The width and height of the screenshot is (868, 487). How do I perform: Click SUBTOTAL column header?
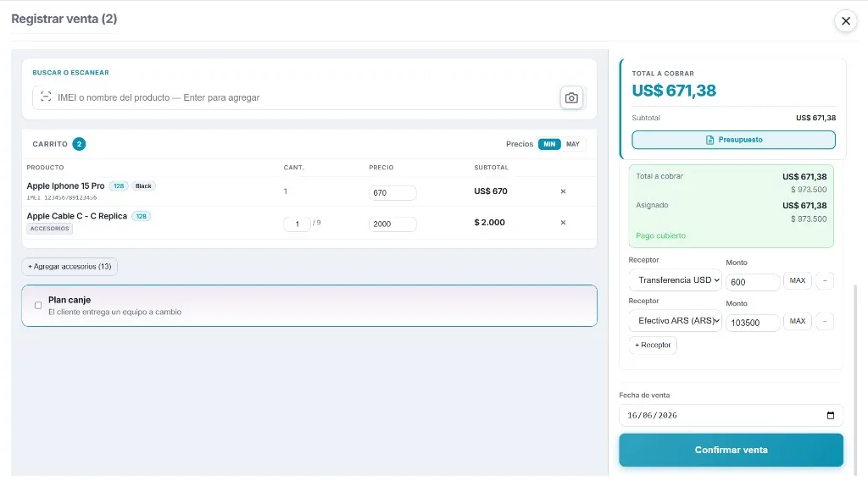click(491, 168)
